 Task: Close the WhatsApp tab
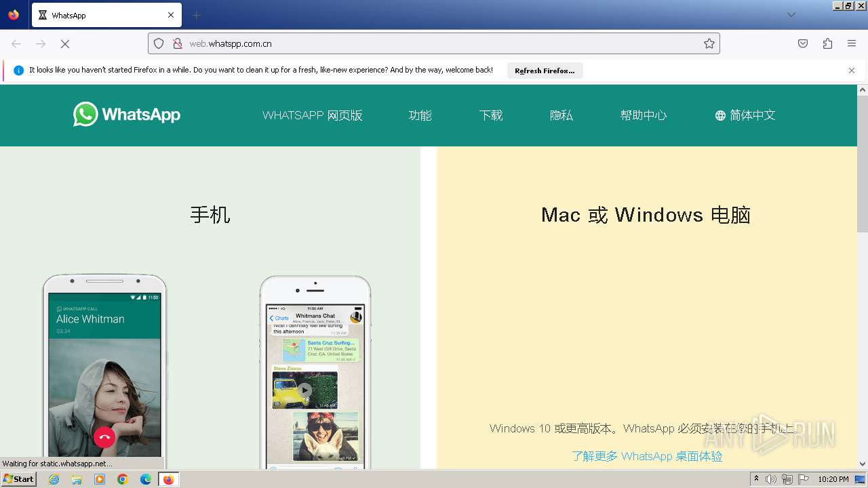[x=171, y=15]
